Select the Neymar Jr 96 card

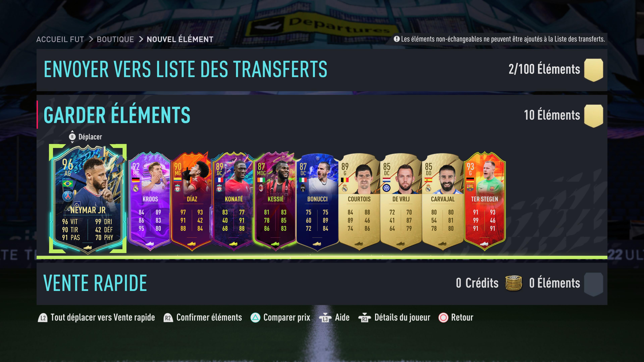[88, 199]
